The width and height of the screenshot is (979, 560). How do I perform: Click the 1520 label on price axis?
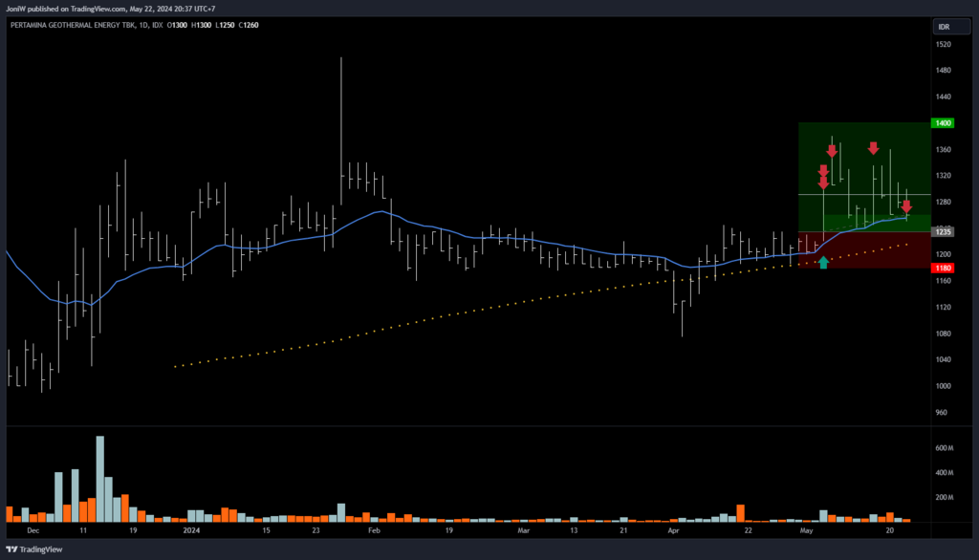pos(943,45)
